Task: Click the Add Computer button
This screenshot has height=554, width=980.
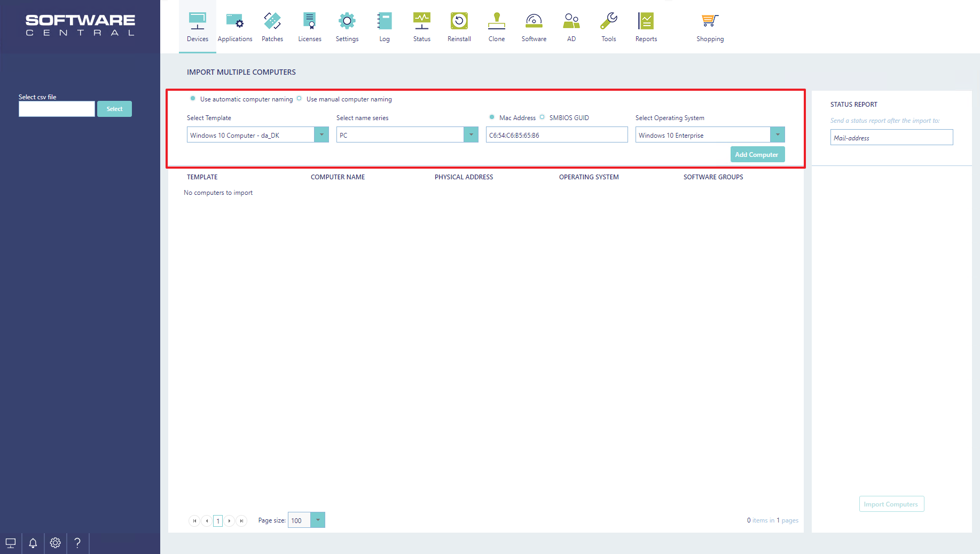Action: (757, 155)
